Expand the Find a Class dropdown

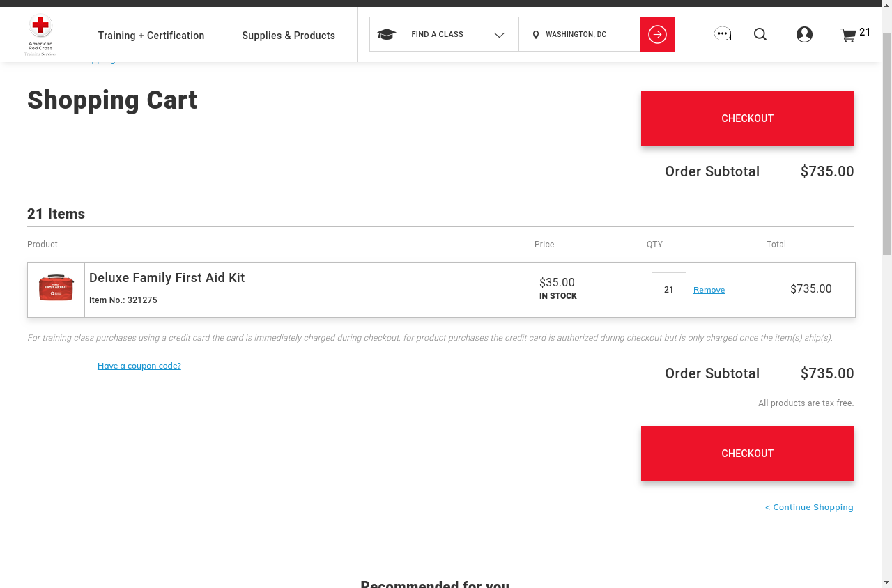(x=437, y=34)
